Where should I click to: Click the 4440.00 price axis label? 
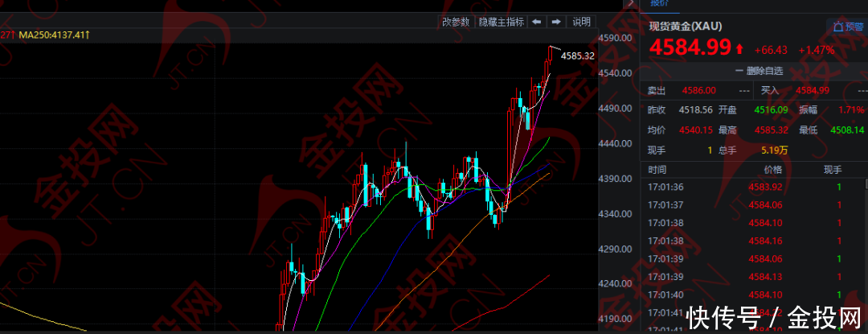(616, 143)
